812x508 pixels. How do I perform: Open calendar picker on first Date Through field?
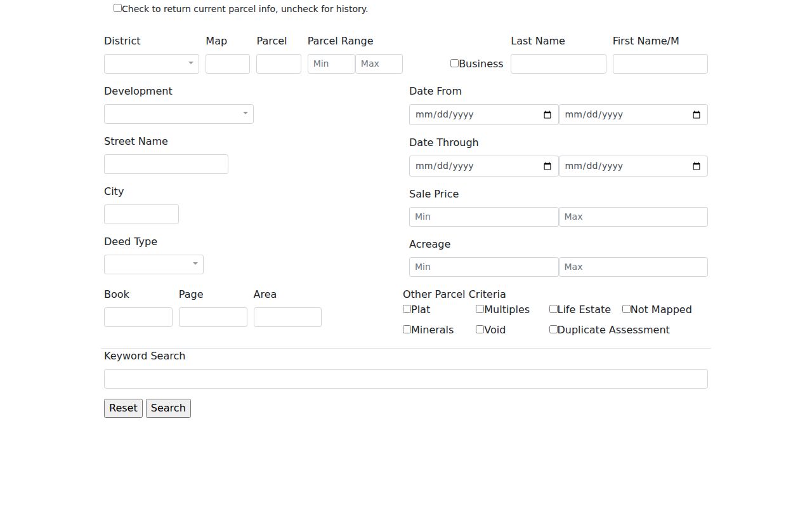click(547, 166)
